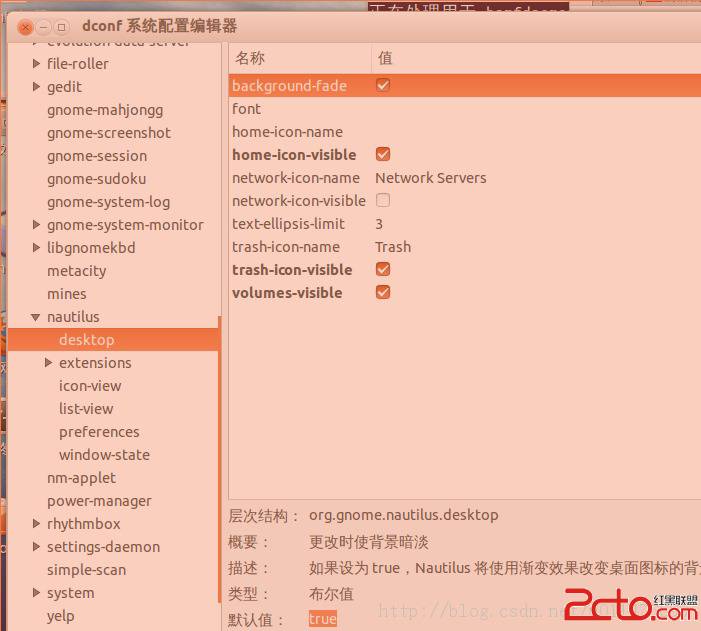Select the home-icon-name key
701x631 pixels.
tap(287, 132)
